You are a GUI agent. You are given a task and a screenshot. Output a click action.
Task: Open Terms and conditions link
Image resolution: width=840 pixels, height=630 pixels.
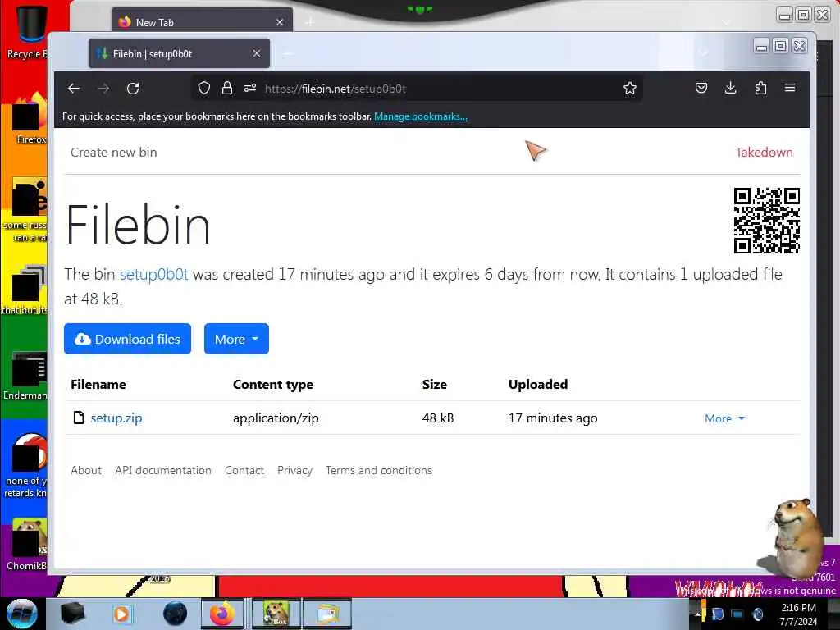pos(379,470)
